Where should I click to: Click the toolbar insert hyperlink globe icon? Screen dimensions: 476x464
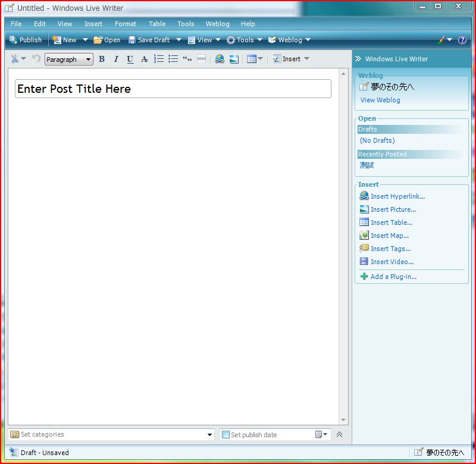pyautogui.click(x=219, y=58)
